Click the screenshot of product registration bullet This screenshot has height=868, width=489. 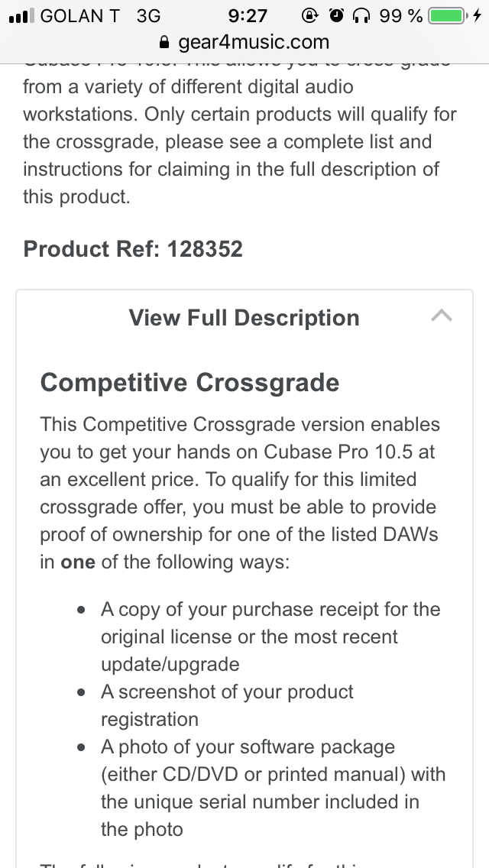coord(227,705)
